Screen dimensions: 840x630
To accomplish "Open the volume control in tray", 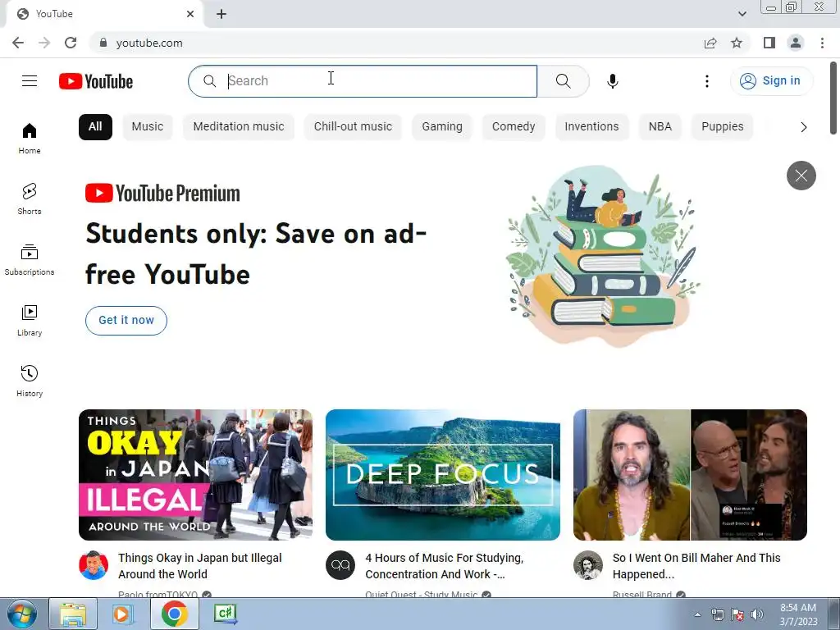I will pos(756,614).
